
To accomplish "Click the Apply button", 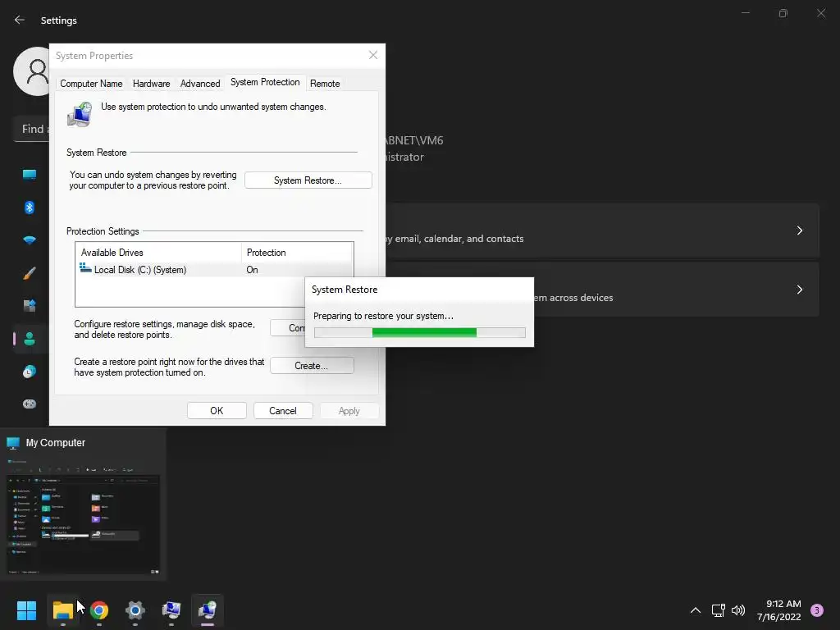I will coord(349,411).
